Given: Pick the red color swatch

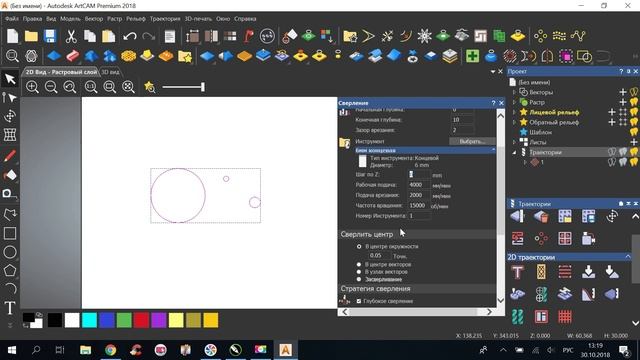Looking at the screenshot, I should click(141, 320).
